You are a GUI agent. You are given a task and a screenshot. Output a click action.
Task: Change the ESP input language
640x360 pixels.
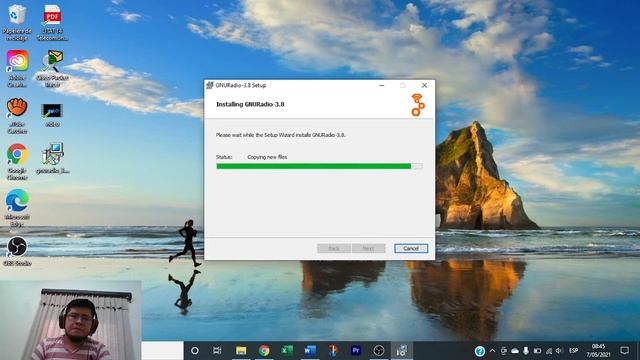pyautogui.click(x=573, y=351)
